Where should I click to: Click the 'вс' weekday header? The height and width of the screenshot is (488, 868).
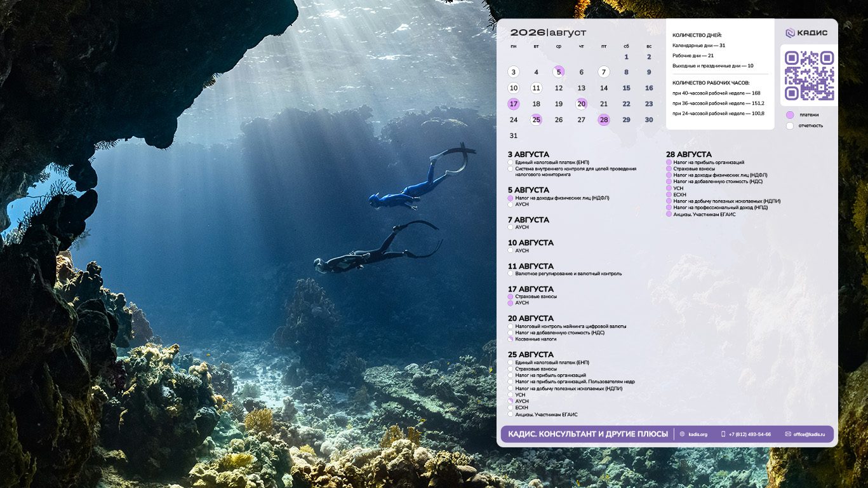[649, 46]
